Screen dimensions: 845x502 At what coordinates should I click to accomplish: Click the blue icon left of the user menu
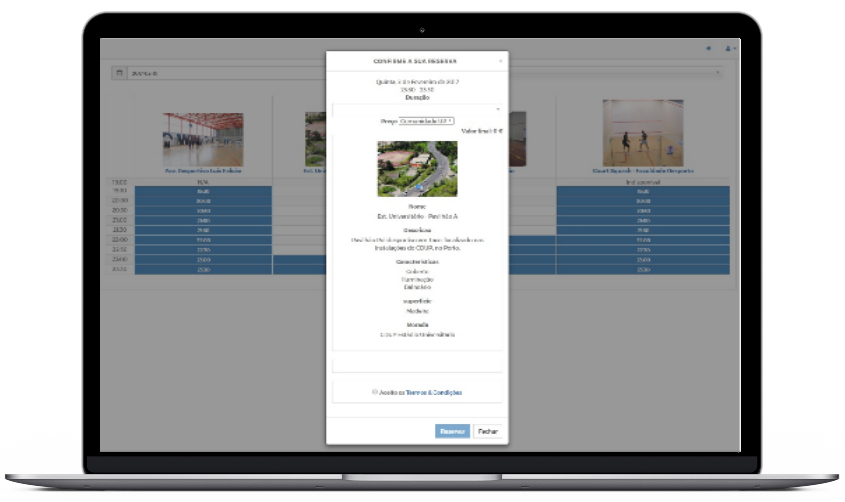click(709, 48)
